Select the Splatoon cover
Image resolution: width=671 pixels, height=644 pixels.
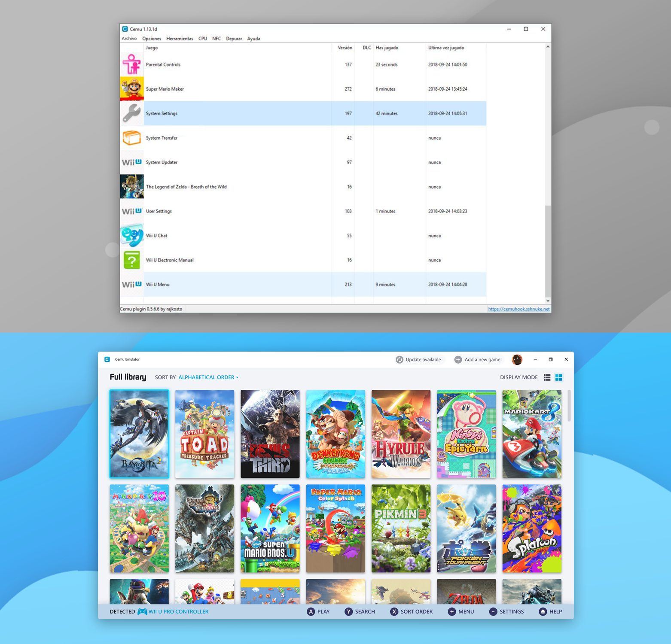point(532,529)
